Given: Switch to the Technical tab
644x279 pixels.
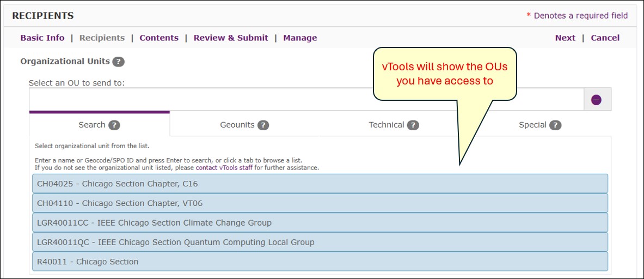Looking at the screenshot, I should (394, 125).
